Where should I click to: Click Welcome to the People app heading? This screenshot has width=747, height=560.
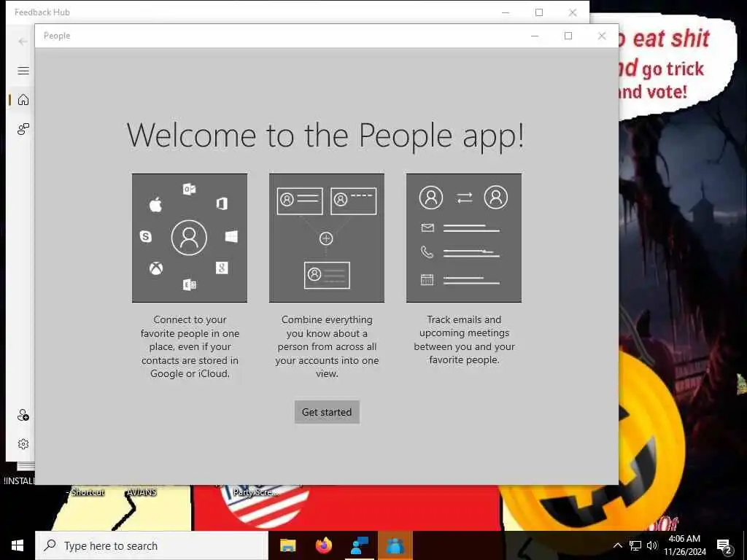click(x=326, y=136)
